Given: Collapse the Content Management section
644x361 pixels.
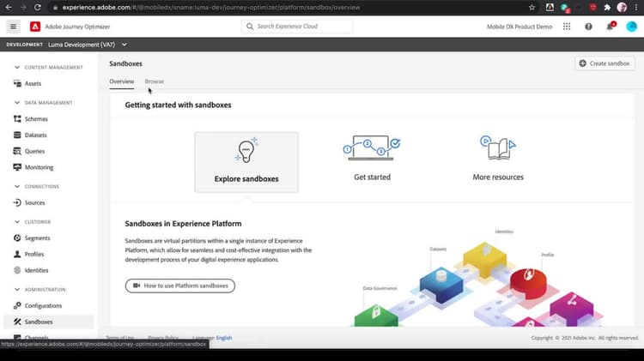Looking at the screenshot, I should tap(17, 67).
